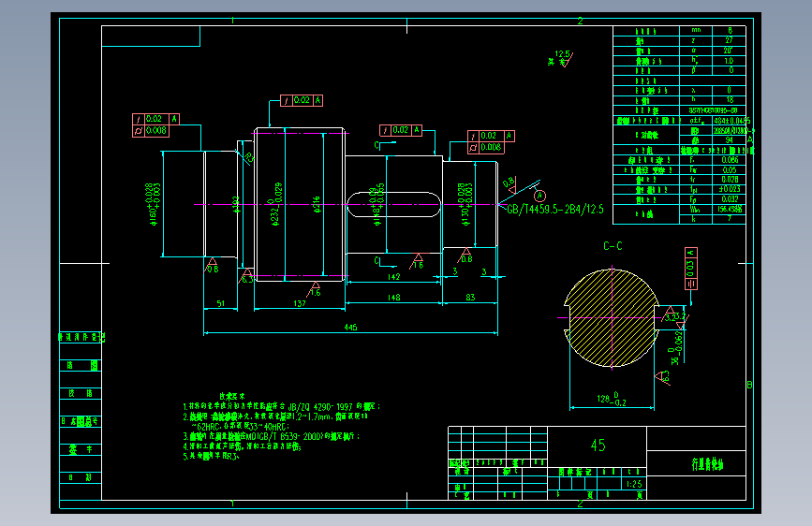Click the 36 0/-0.062 keyway width dimension
The height and width of the screenshot is (526, 812).
pyautogui.click(x=676, y=348)
